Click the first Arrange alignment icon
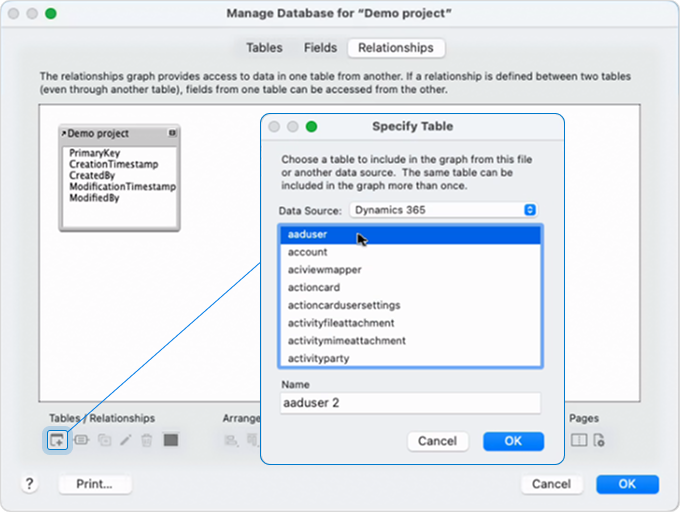 tap(231, 440)
